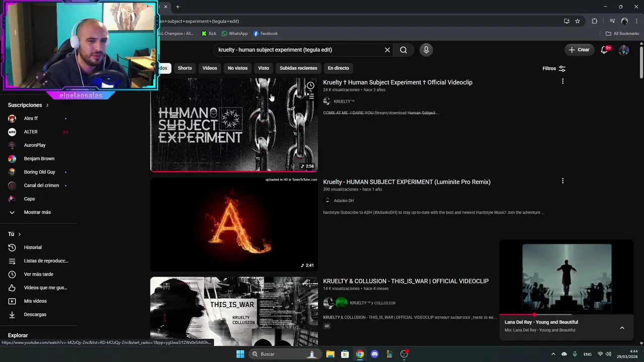The image size is (644, 362).
Task: Click the Windows taskbar Buscar search box
Action: pyautogui.click(x=285, y=354)
